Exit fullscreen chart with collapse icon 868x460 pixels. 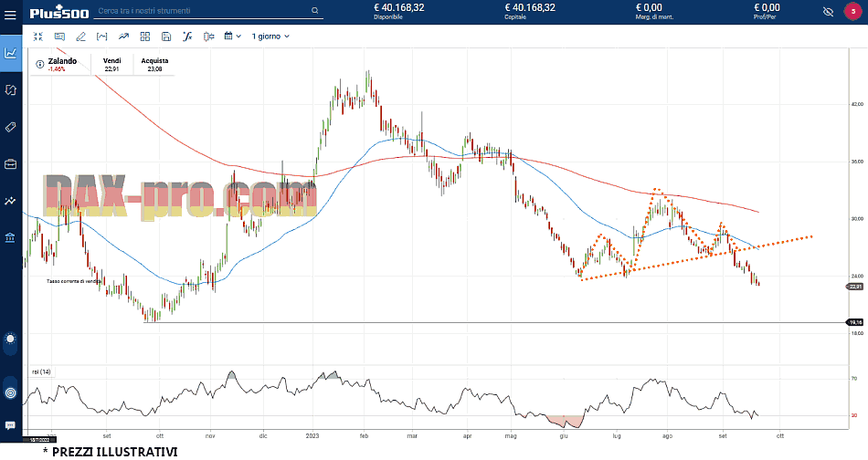click(37, 37)
